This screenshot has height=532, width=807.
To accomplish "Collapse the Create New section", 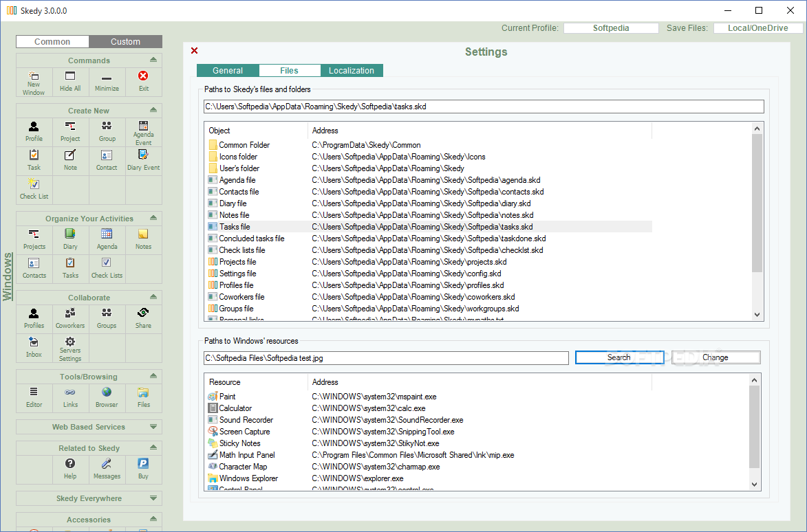I will [153, 110].
